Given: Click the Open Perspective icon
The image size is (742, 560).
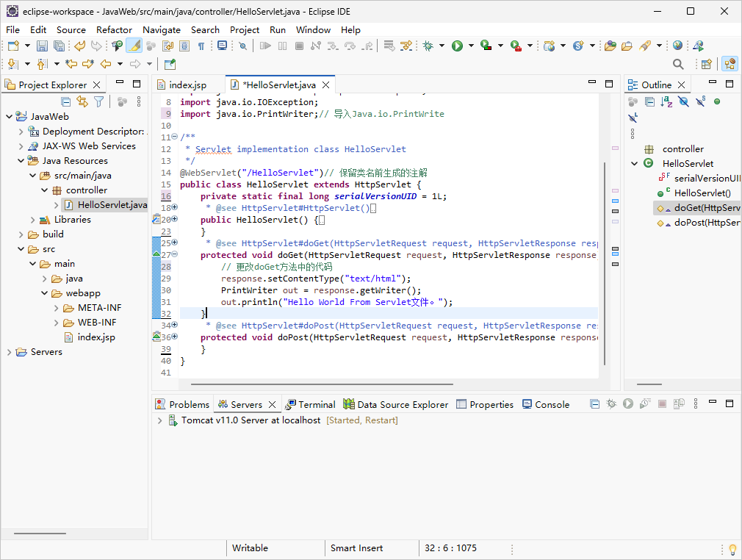Looking at the screenshot, I should click(707, 64).
